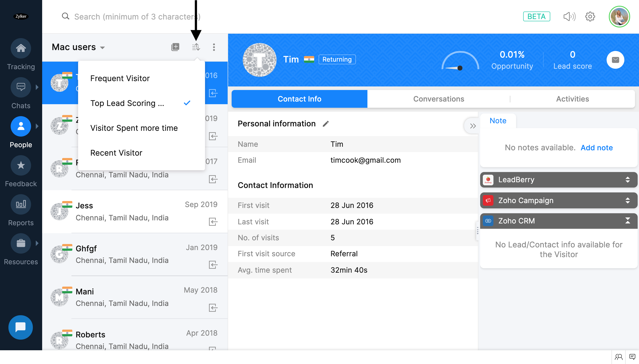639x364 pixels.
Task: Select Top Lead Scoring sort option
Action: (127, 103)
